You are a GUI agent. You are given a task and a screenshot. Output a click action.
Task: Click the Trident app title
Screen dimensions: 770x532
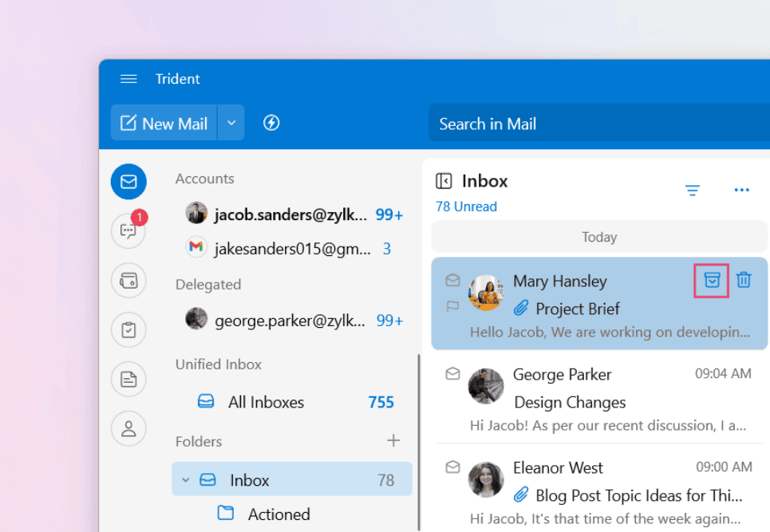click(178, 79)
